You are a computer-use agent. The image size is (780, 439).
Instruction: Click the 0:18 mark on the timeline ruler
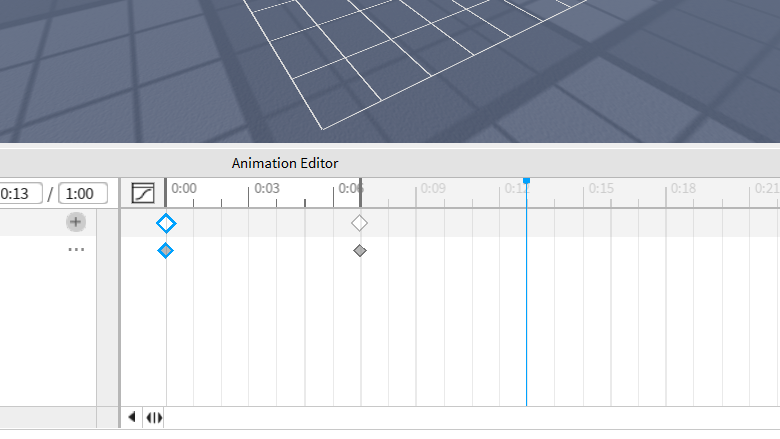tap(683, 188)
